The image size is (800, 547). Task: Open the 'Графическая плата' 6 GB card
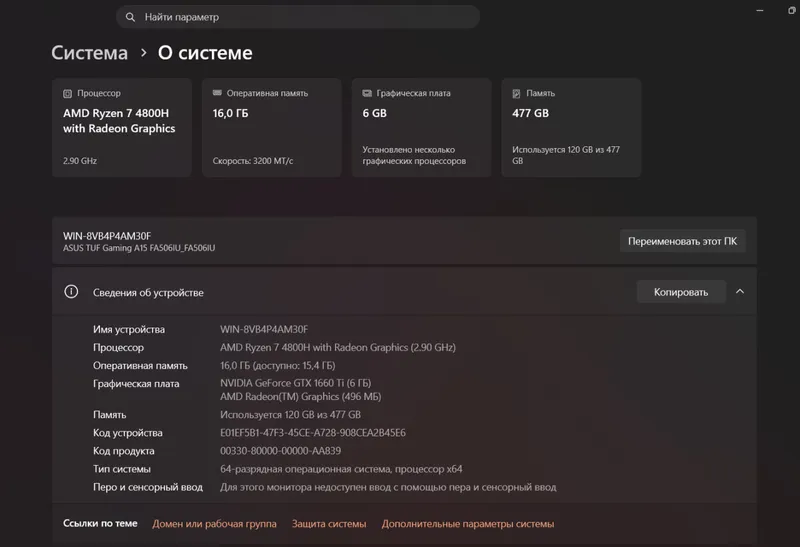coord(421,128)
